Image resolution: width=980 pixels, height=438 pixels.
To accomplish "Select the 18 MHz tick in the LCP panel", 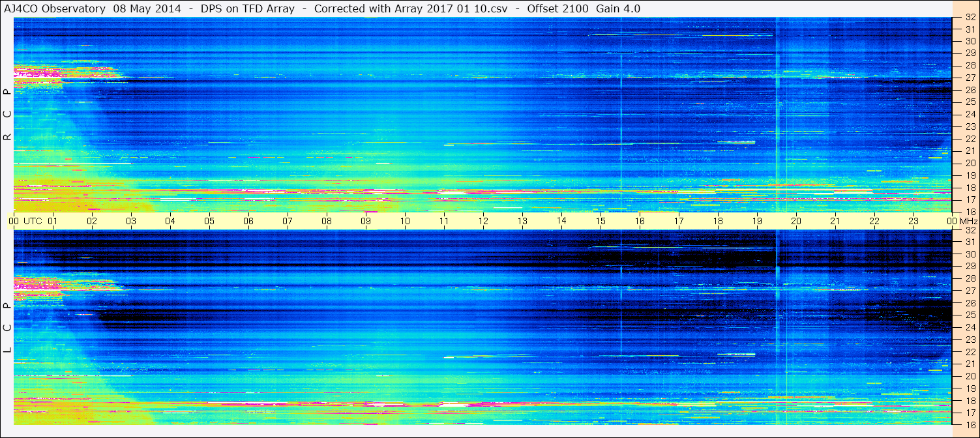I will (970, 400).
